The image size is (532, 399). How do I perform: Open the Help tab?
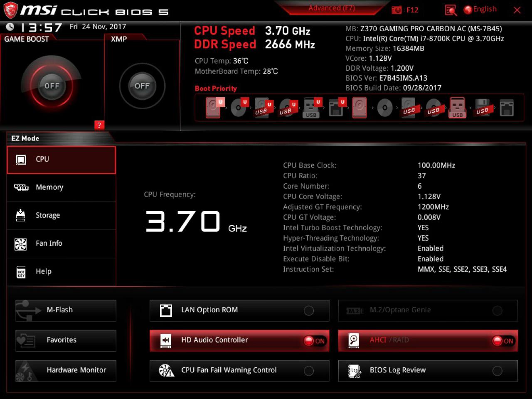pos(61,272)
